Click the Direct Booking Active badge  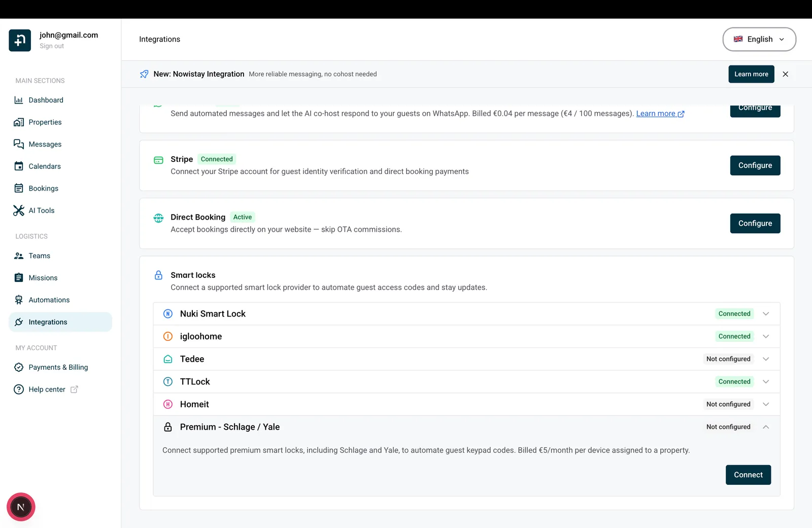pyautogui.click(x=243, y=217)
